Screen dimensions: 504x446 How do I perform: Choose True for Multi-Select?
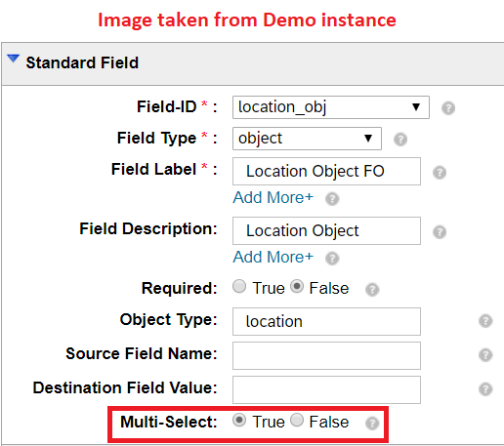(x=239, y=420)
